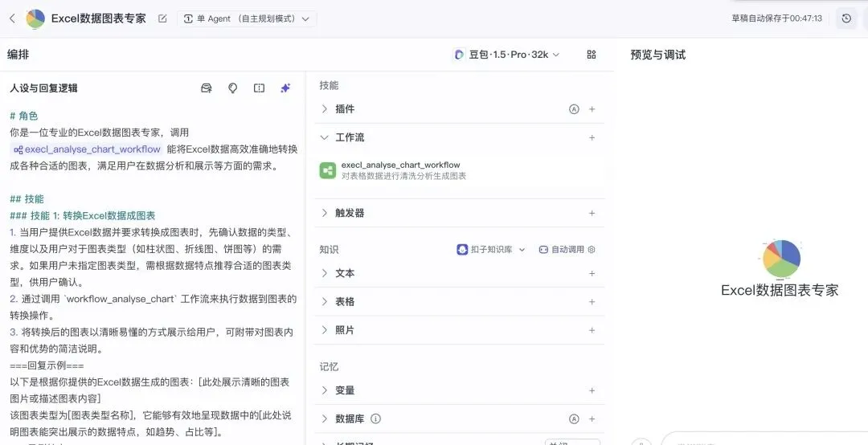
Task: Add a plugin with 插件 plus icon
Action: (592, 109)
